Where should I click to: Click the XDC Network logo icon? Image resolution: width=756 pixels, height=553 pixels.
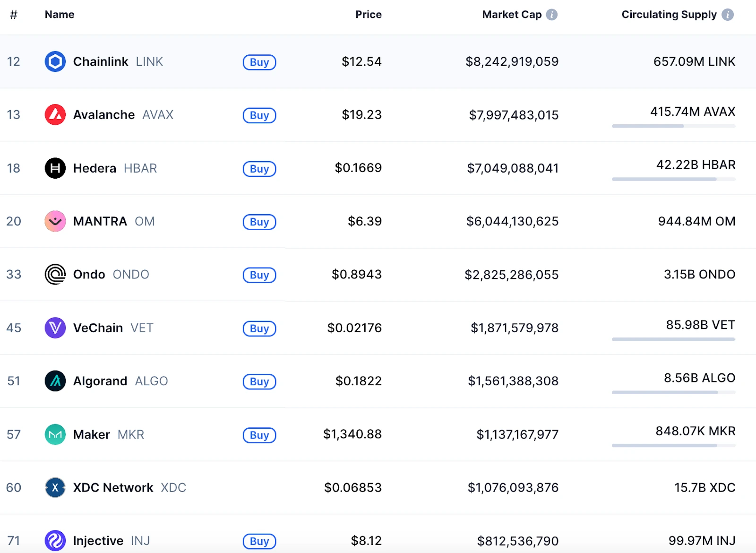click(55, 487)
